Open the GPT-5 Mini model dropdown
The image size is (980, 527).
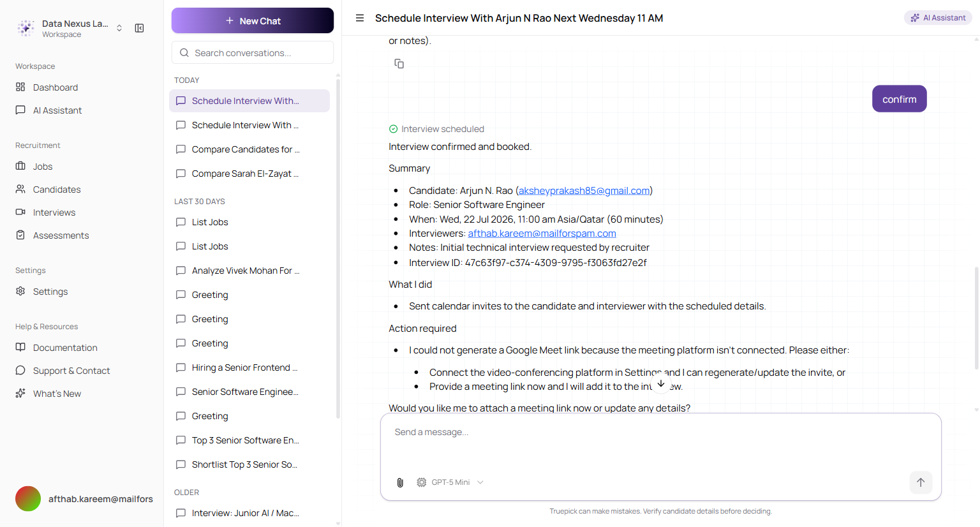tap(450, 482)
